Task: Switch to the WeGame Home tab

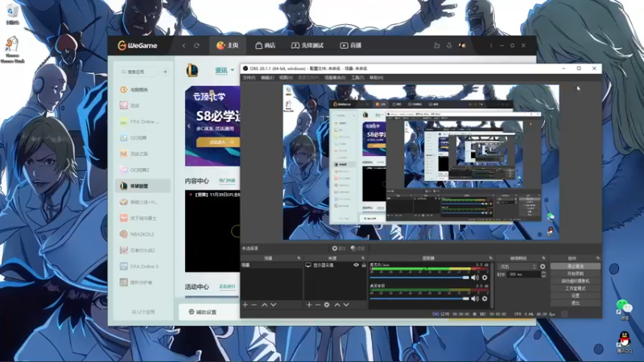Action: coord(228,46)
